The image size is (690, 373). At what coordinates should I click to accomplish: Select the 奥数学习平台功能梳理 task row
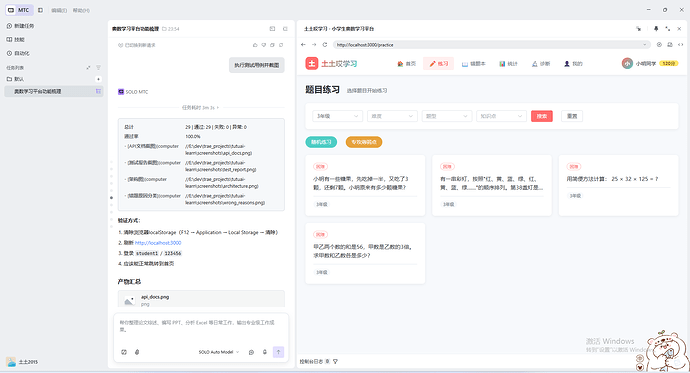pos(54,91)
